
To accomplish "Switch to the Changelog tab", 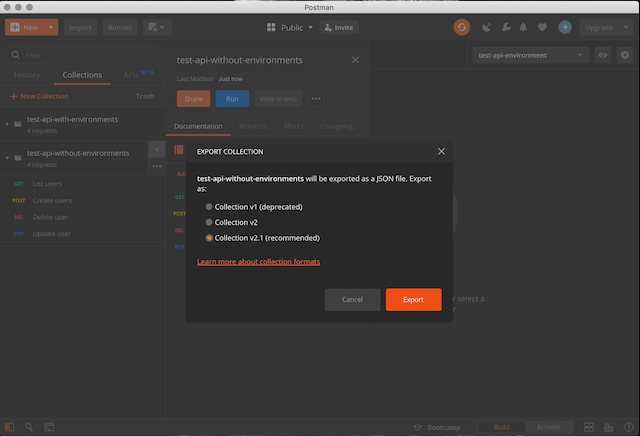I will [x=336, y=126].
